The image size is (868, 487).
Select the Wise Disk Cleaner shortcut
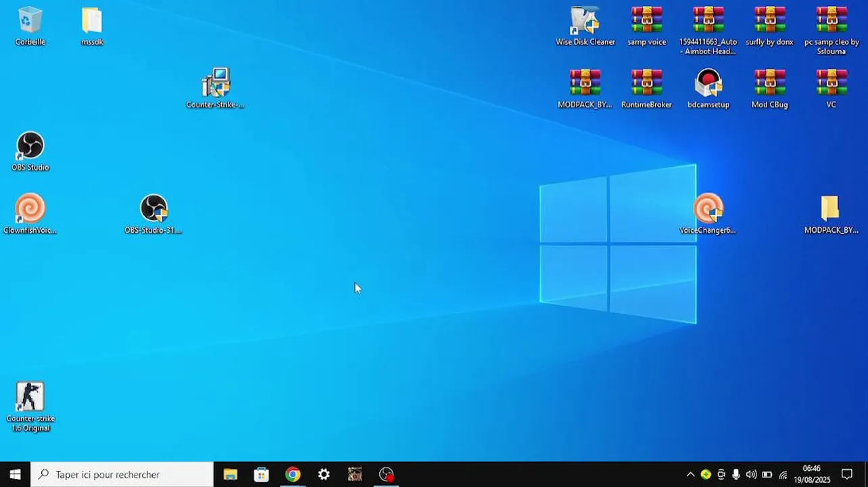[x=585, y=26]
